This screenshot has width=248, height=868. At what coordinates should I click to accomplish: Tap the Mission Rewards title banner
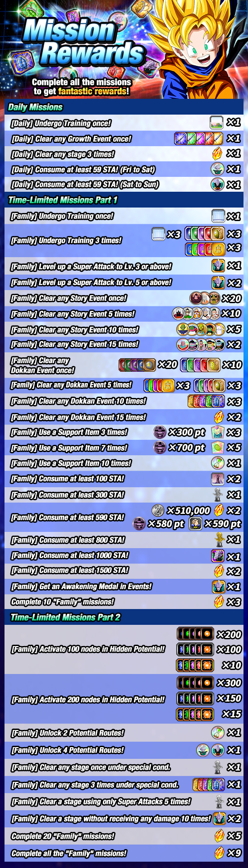pyautogui.click(x=83, y=42)
